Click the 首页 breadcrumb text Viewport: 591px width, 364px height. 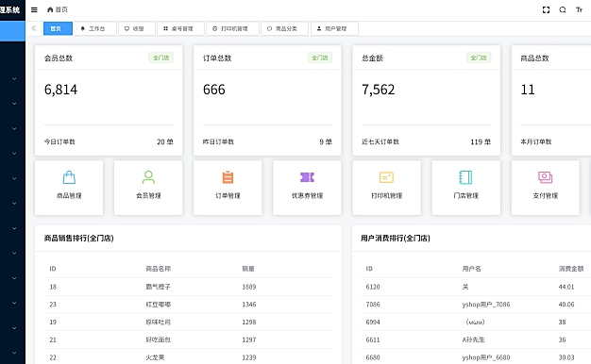pos(61,9)
